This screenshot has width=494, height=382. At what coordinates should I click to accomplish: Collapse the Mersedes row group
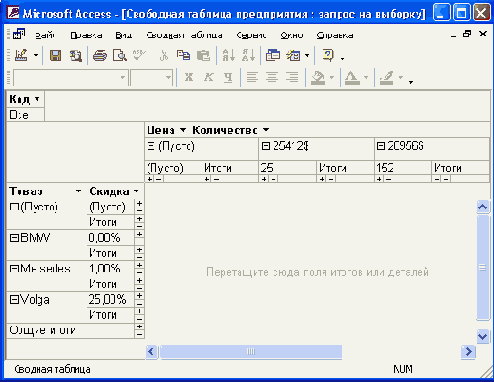click(14, 269)
